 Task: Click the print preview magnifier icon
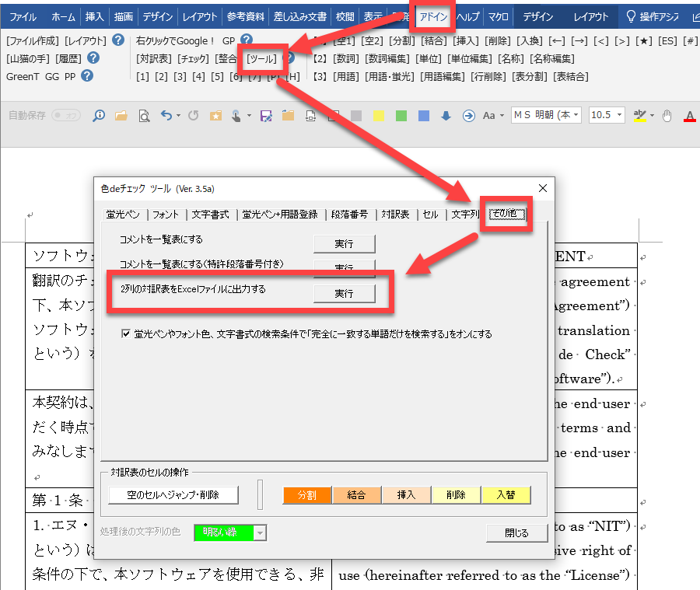[x=143, y=116]
